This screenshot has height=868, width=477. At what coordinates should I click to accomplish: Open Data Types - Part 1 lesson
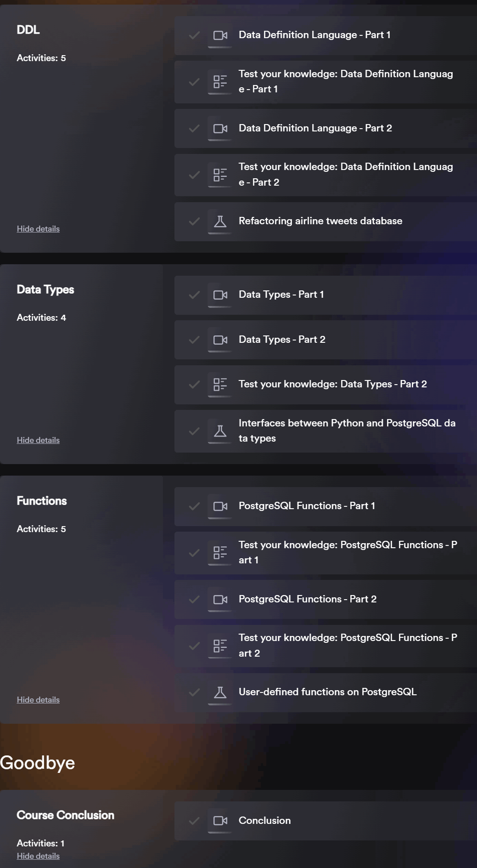(325, 295)
